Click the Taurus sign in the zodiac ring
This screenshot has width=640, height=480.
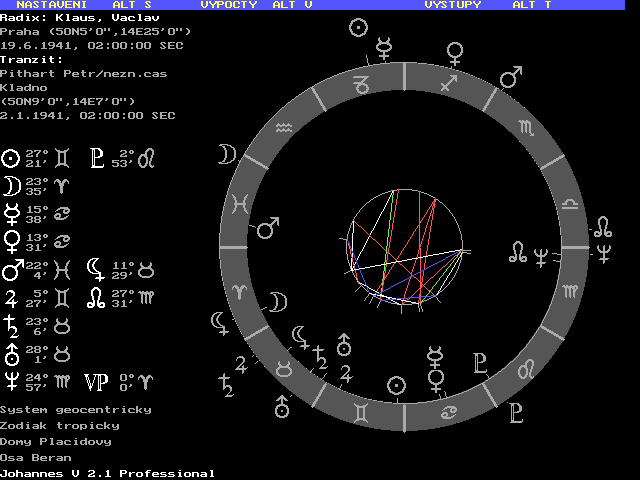pyautogui.click(x=284, y=369)
